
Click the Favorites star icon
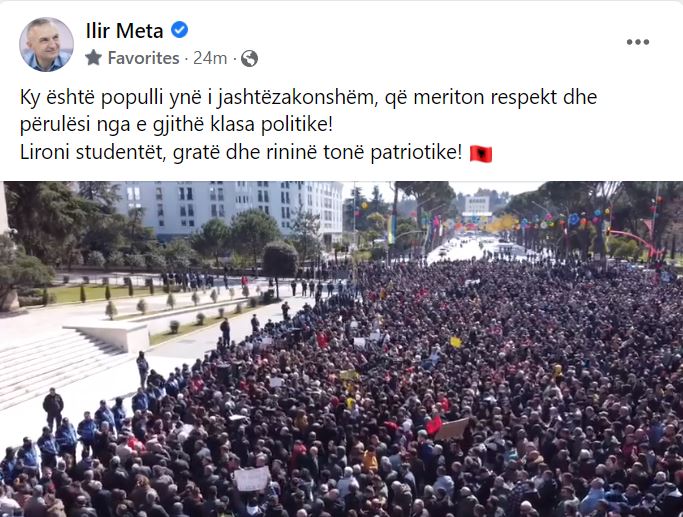pos(94,57)
